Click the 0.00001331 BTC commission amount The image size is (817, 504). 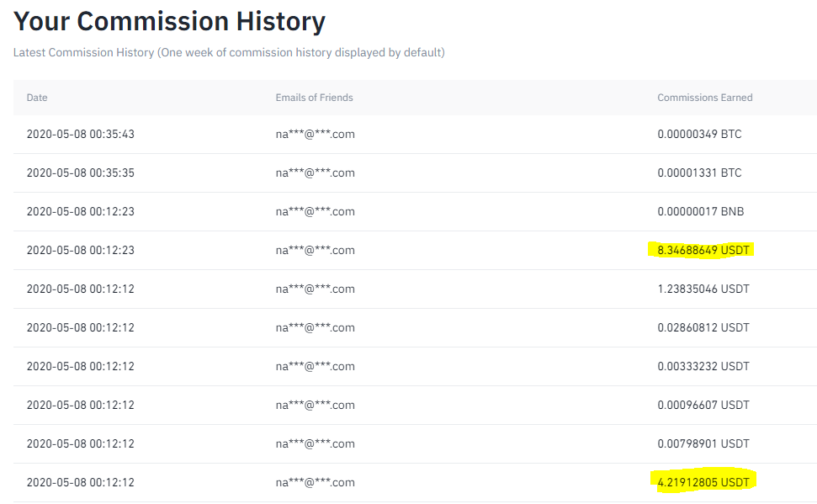[699, 172]
